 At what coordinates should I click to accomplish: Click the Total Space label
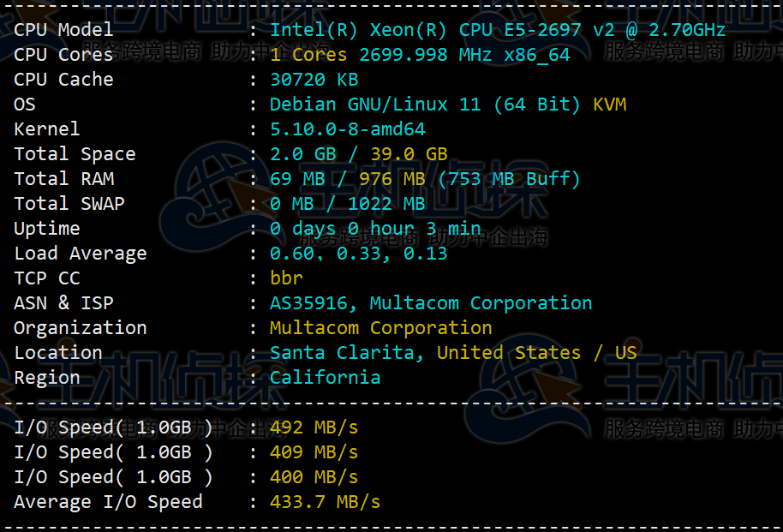pos(75,154)
